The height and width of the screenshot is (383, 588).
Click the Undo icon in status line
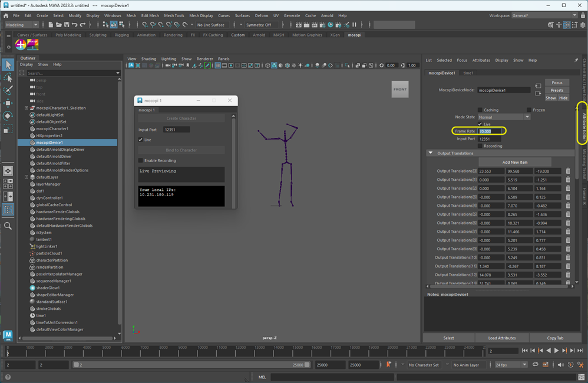click(75, 25)
